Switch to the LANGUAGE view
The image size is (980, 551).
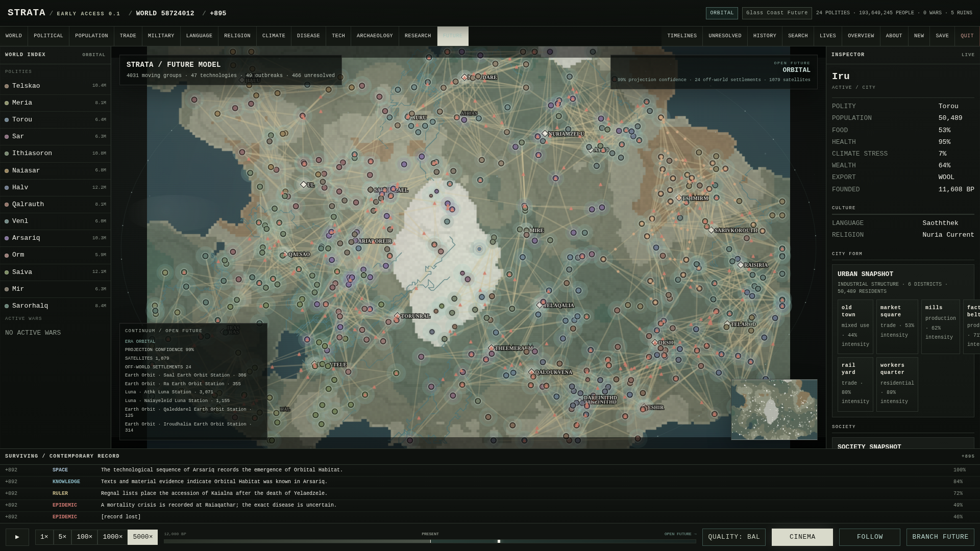pyautogui.click(x=199, y=36)
